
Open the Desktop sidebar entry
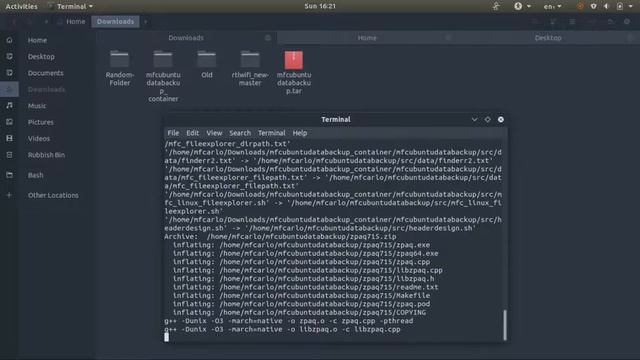click(41, 56)
